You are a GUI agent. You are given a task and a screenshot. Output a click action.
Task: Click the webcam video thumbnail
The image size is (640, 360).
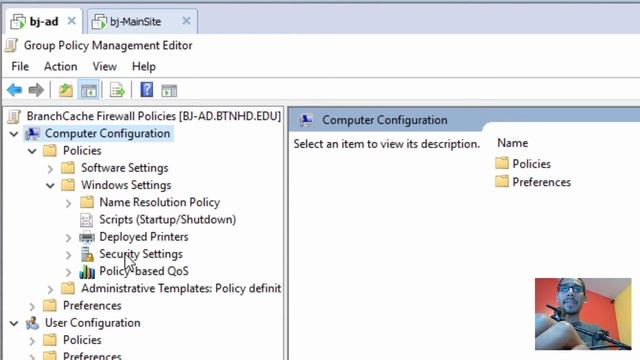click(x=583, y=314)
